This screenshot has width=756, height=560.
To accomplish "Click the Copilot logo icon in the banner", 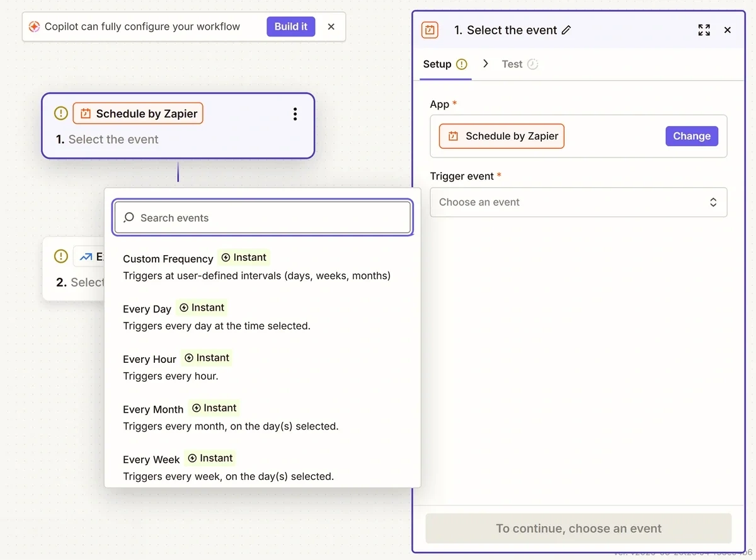I will (x=35, y=26).
